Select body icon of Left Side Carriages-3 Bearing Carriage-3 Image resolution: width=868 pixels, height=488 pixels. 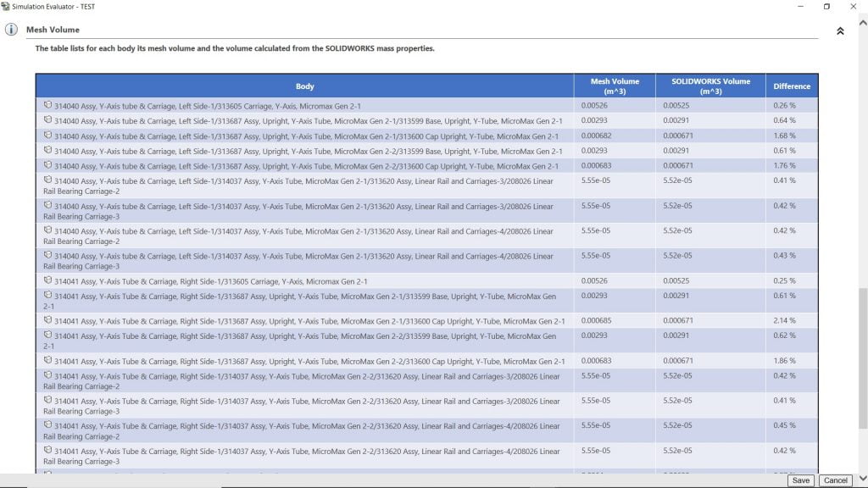coord(47,205)
